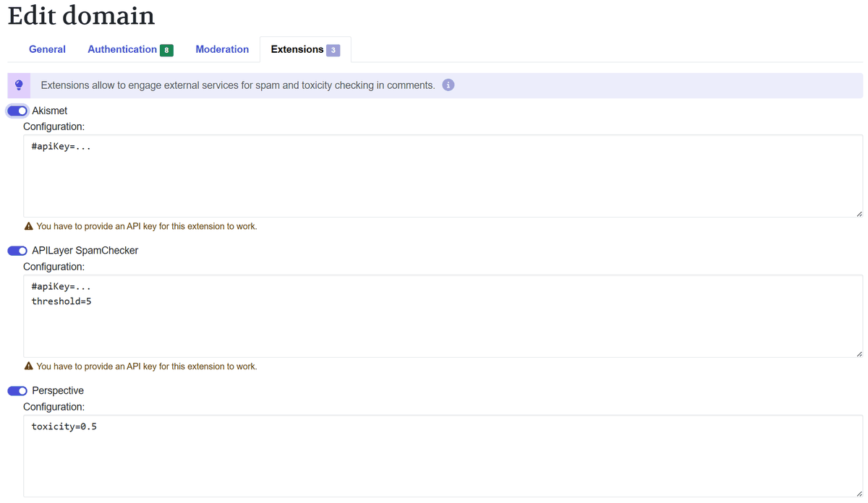Click the APILayer SpamChecker textarea resize handle

(x=858, y=353)
